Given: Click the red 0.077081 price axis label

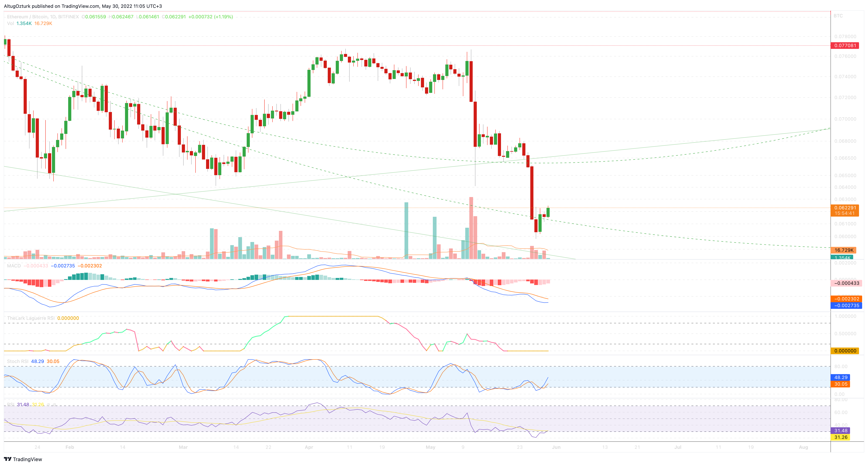Looking at the screenshot, I should (x=845, y=46).
